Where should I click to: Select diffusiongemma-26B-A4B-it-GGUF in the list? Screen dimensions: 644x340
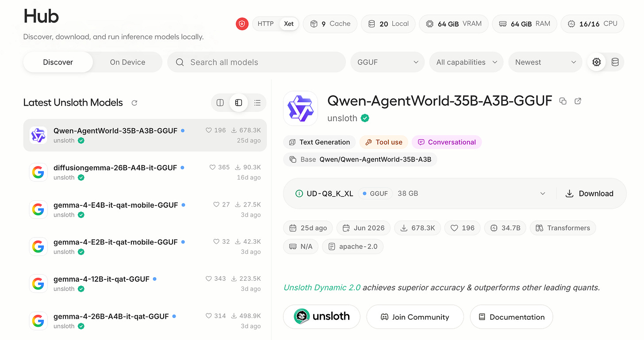pyautogui.click(x=145, y=172)
